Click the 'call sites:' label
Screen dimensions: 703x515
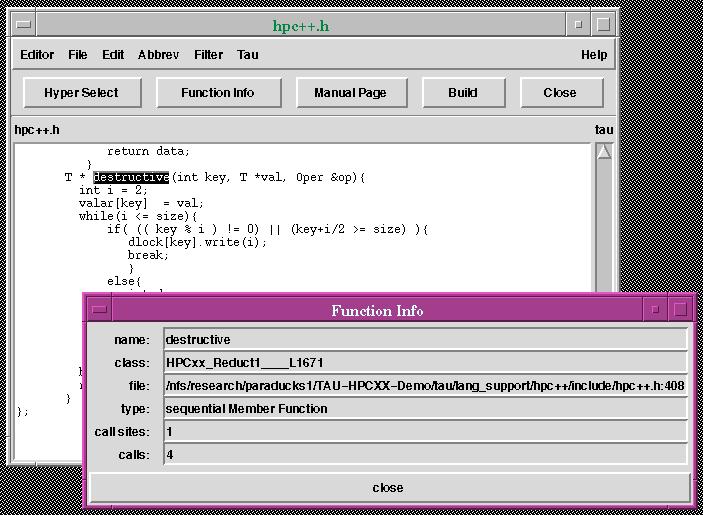pos(122,432)
